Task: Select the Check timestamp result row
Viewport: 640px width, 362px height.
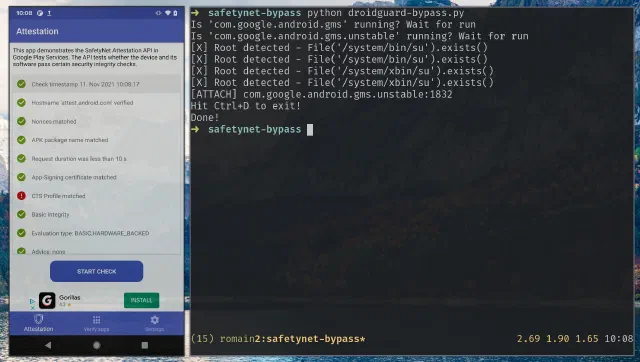Action: (x=96, y=84)
